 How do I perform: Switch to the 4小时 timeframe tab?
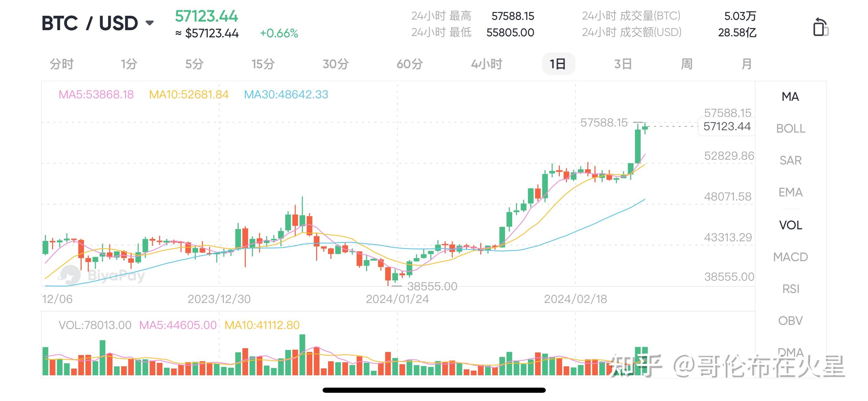point(486,64)
